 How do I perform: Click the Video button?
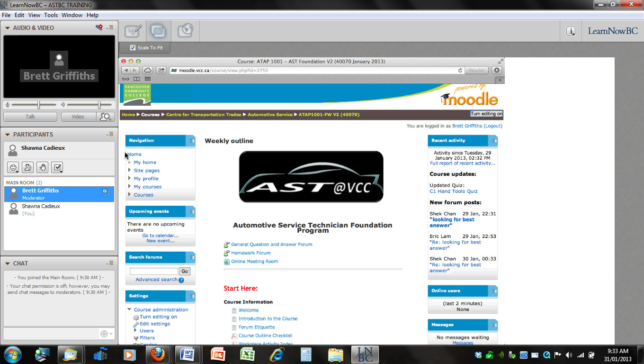coord(78,117)
